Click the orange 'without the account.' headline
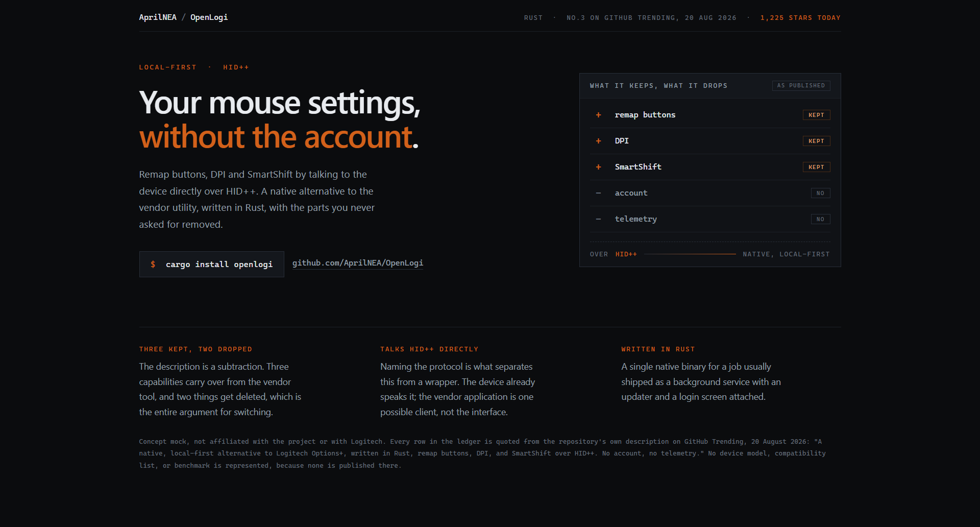Image resolution: width=980 pixels, height=527 pixels. 279,137
